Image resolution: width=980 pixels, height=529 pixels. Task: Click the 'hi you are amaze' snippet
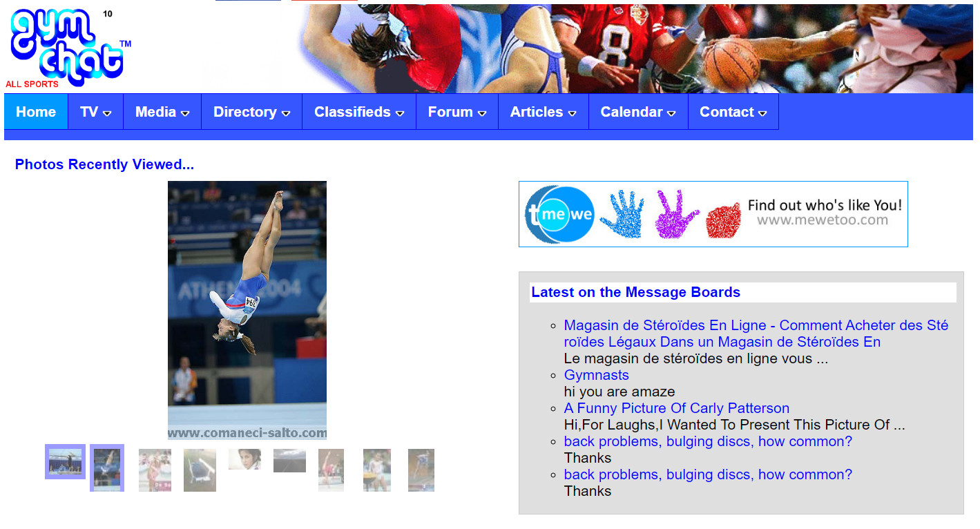(619, 392)
